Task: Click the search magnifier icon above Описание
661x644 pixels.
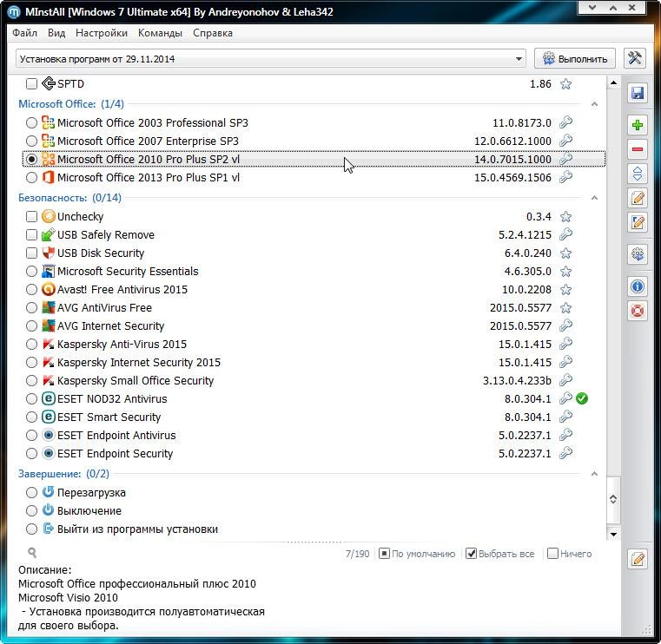Action: pyautogui.click(x=32, y=552)
